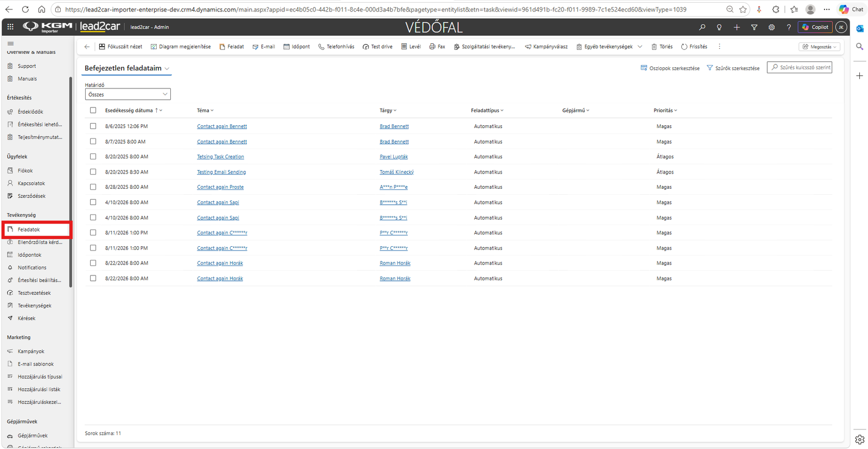Bookmark the page with the star icon
This screenshot has width=868, height=449.
(743, 9)
